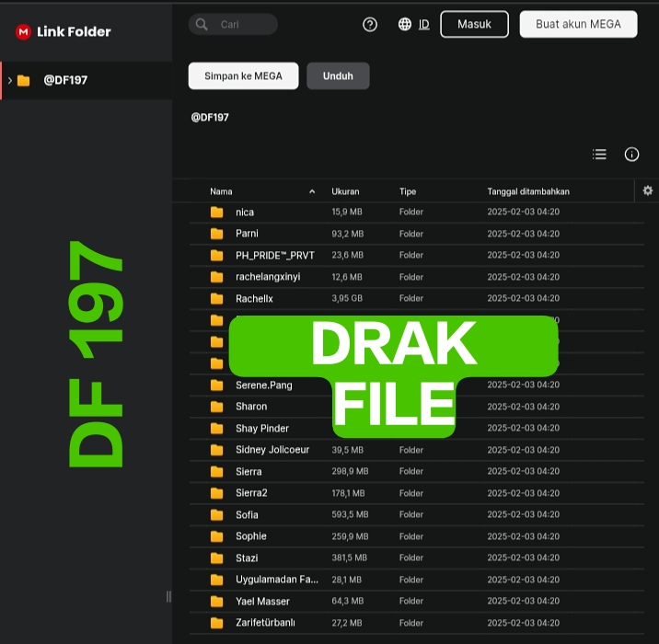
Task: Click the Masuk login button
Action: tap(475, 24)
